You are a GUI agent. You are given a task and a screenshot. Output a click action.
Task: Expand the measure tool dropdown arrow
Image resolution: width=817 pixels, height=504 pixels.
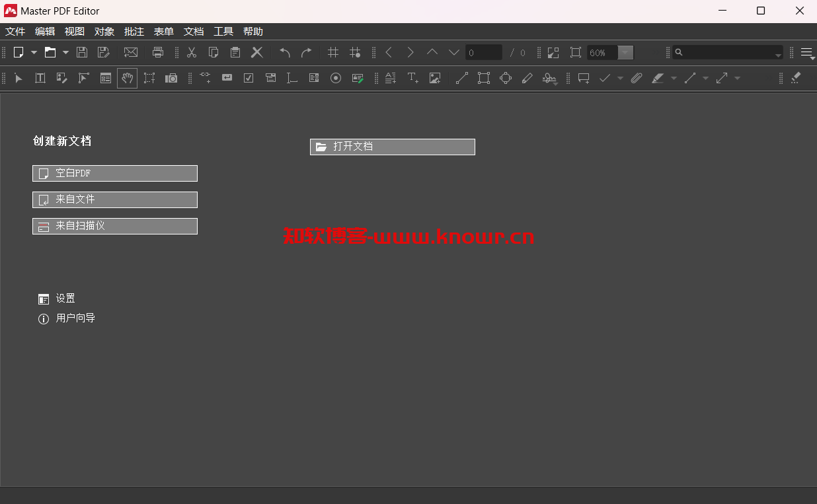click(737, 78)
